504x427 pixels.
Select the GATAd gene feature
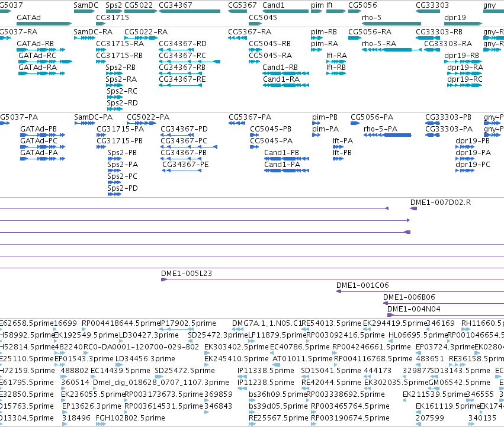[x=44, y=24]
